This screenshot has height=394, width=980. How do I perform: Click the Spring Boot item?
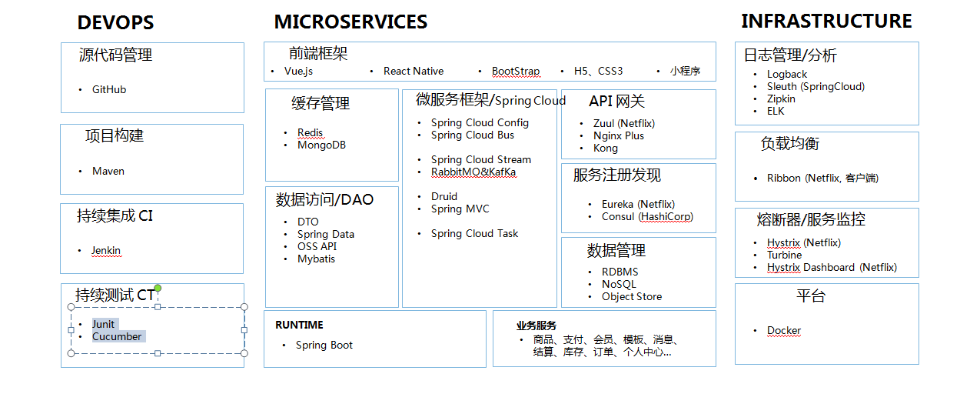click(324, 345)
